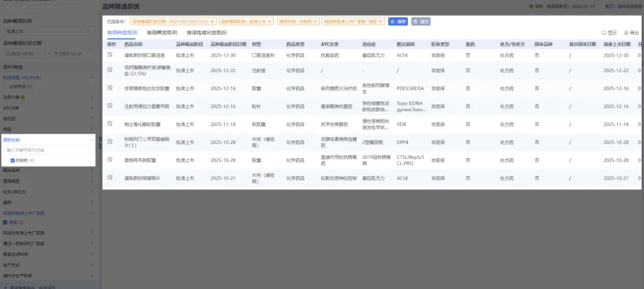Screen dimensions: 644x289
Task: Open detail icon for 非那雄胺他达拉非胶囊 row
Action: (110, 88)
